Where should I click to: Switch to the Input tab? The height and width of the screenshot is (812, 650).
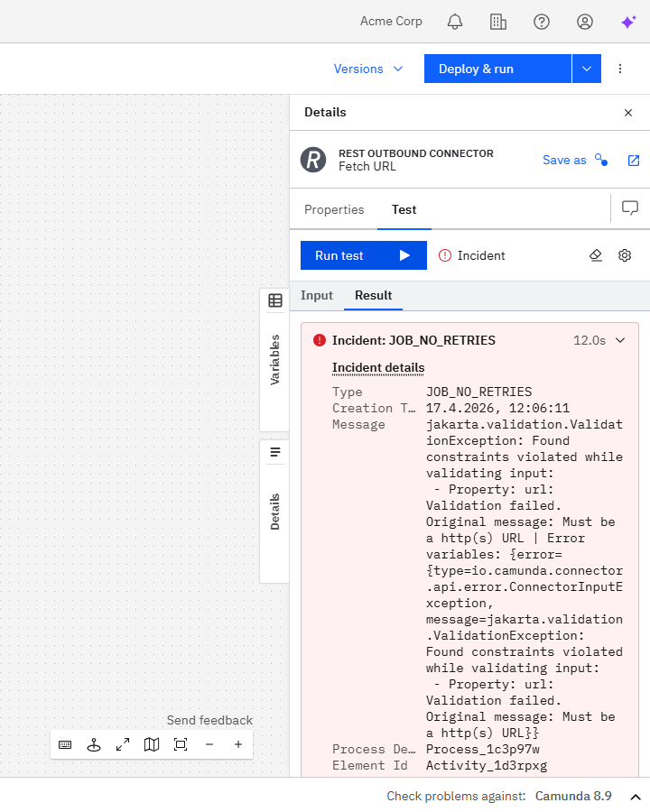(x=317, y=296)
